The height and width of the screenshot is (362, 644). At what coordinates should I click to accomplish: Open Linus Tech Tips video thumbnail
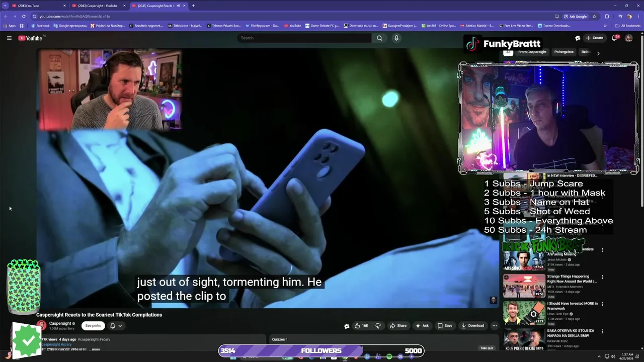click(x=524, y=313)
